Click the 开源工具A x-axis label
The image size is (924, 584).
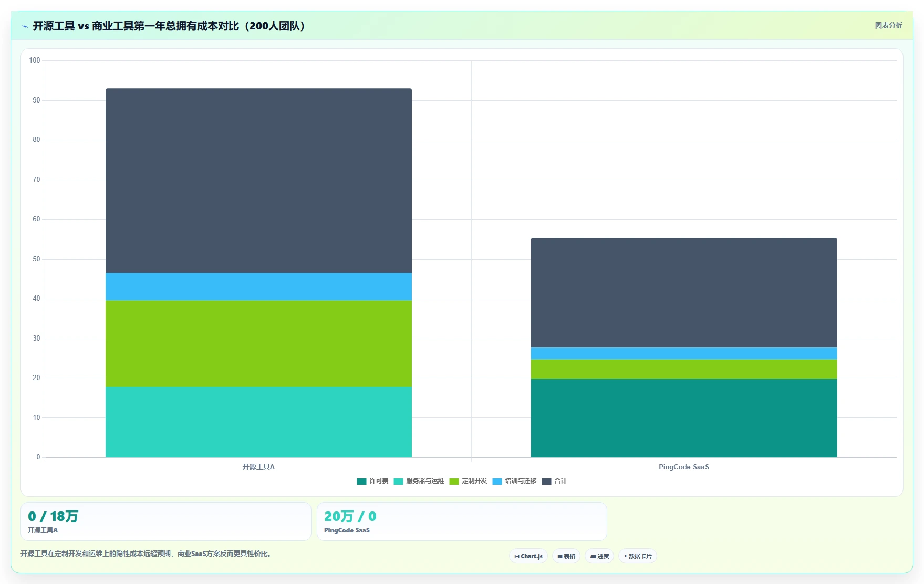pos(258,467)
